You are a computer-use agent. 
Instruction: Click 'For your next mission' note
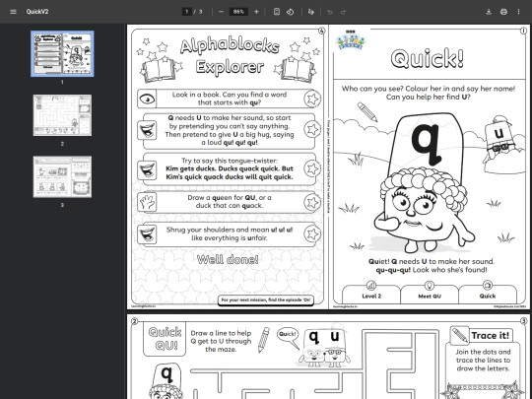266,299
